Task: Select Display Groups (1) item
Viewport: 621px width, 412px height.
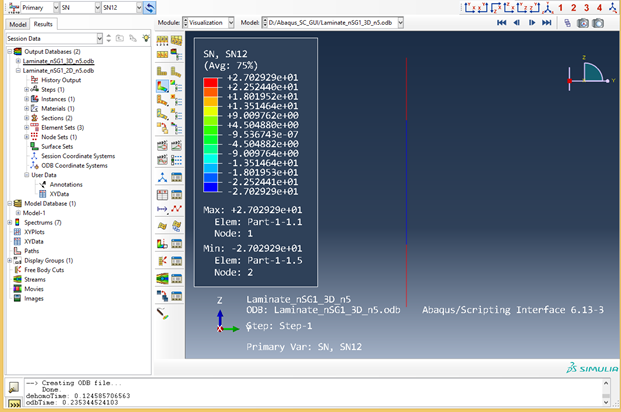Action: point(49,261)
